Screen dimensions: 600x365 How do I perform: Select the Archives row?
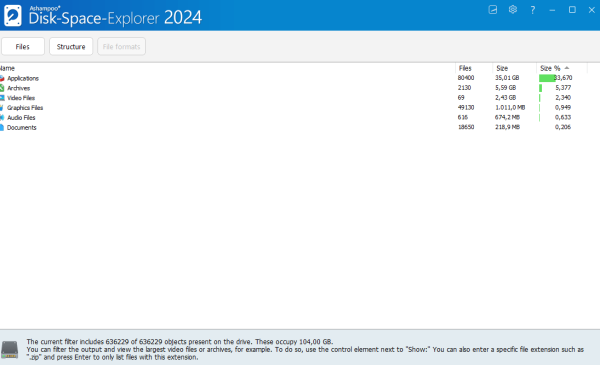pos(293,88)
